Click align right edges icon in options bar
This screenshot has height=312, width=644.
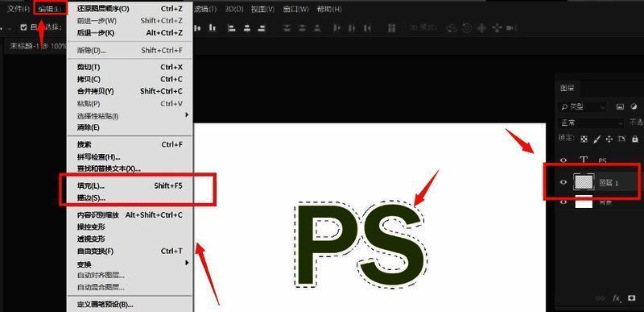coord(261,28)
